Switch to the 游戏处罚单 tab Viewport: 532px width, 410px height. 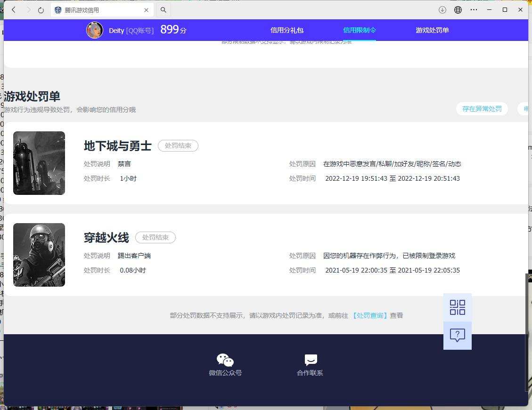[x=432, y=30]
